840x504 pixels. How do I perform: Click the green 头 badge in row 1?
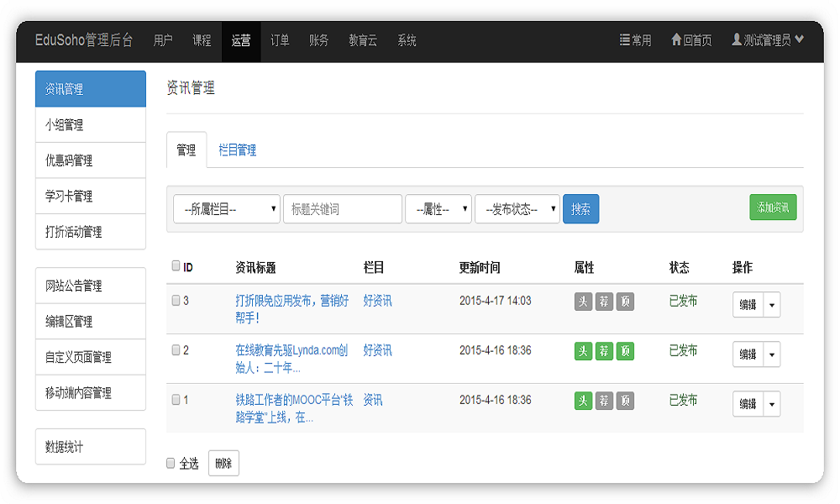(583, 402)
